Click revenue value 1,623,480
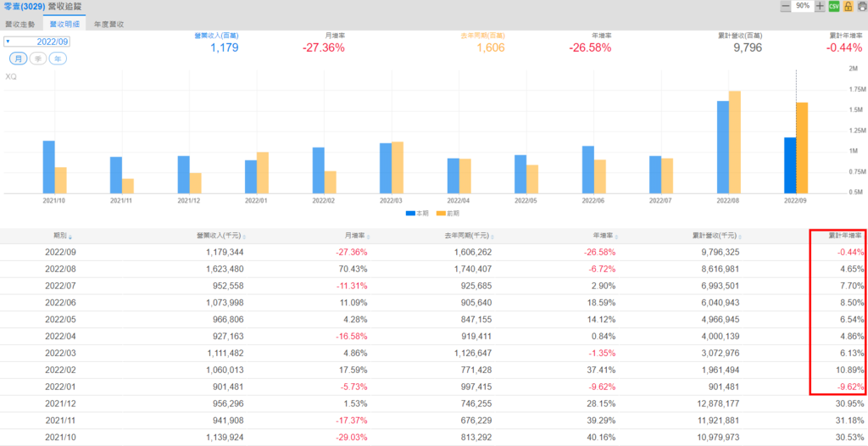Viewport: 868px width, 446px height. coord(225,270)
